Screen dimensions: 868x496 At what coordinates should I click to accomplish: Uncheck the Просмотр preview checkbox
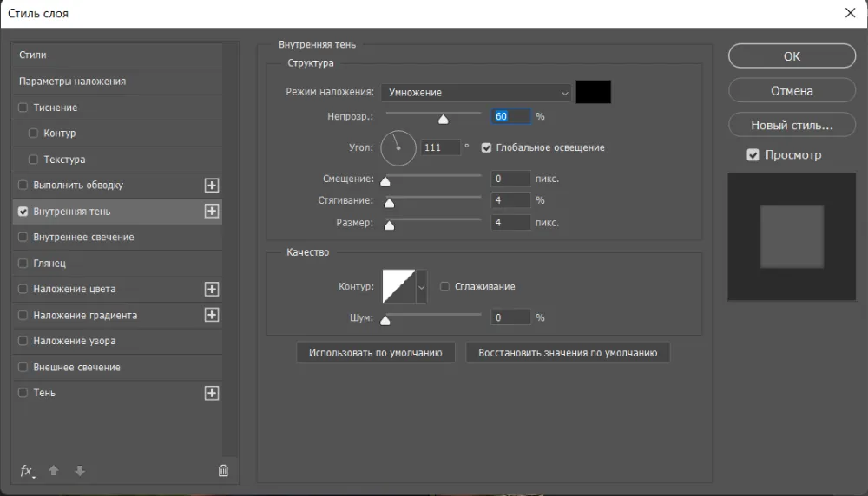pos(753,155)
